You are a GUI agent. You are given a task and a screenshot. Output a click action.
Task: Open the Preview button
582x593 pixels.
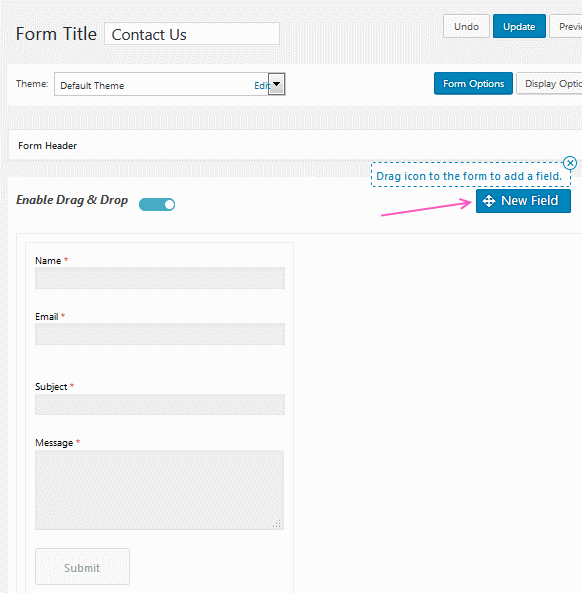coord(566,26)
